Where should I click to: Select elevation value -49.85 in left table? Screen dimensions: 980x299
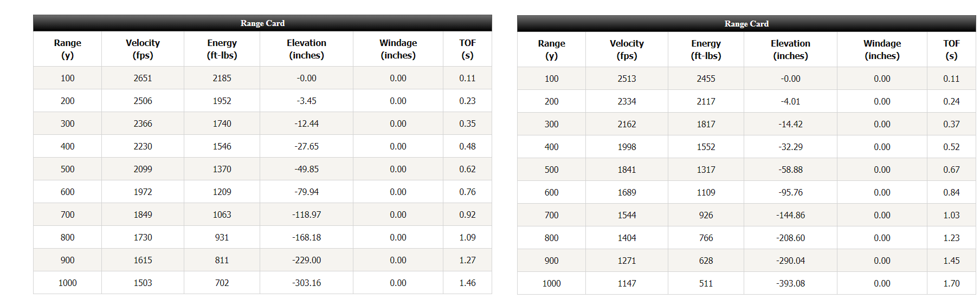coord(306,169)
